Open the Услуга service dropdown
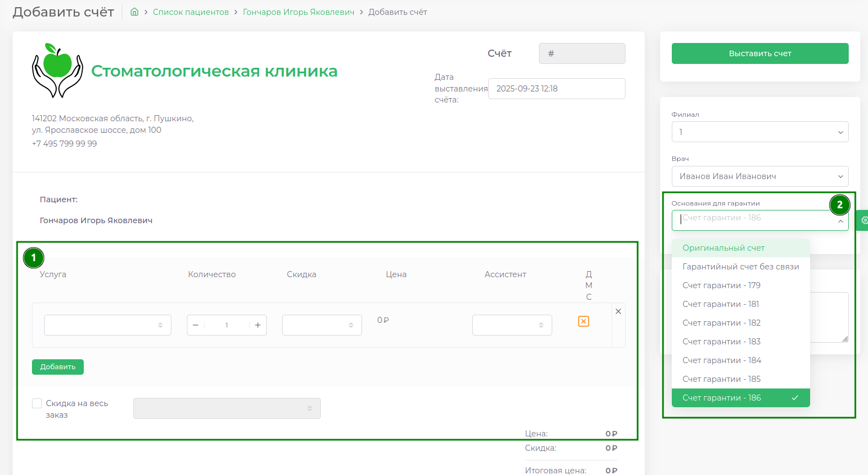Screen dimensions: 868x475 coord(107,325)
